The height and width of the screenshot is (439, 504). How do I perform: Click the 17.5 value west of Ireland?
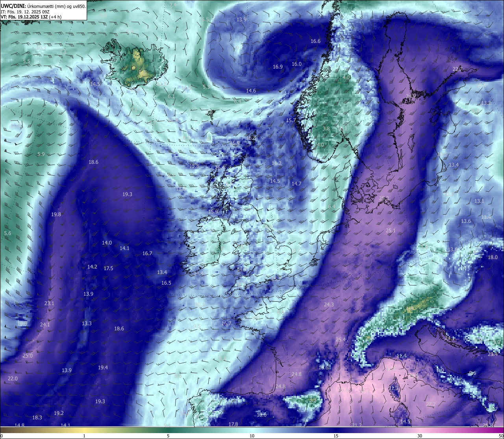click(108, 269)
